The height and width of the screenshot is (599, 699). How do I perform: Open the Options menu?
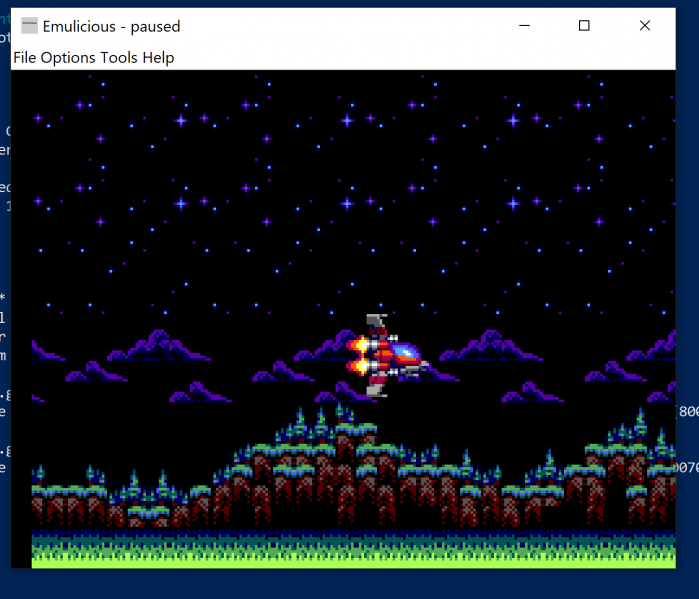click(68, 57)
